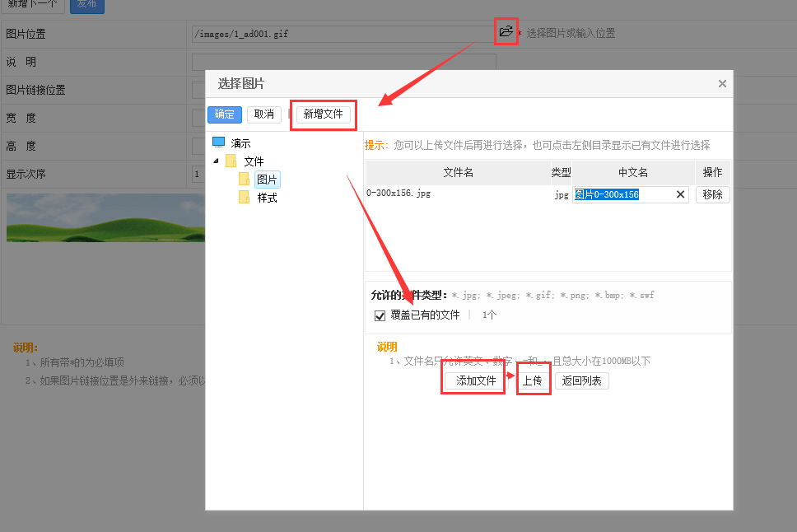797x532 pixels.
Task: Go back via 返回列表 button
Action: (x=582, y=381)
